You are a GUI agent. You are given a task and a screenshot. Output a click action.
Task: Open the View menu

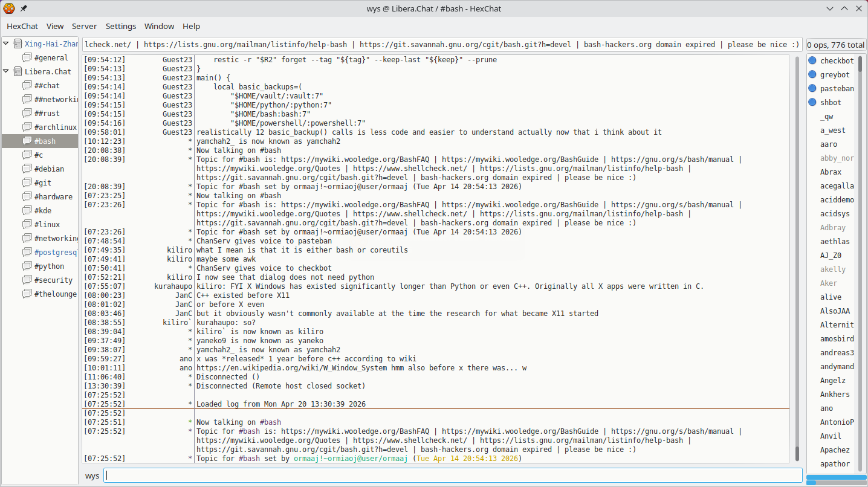click(x=55, y=26)
